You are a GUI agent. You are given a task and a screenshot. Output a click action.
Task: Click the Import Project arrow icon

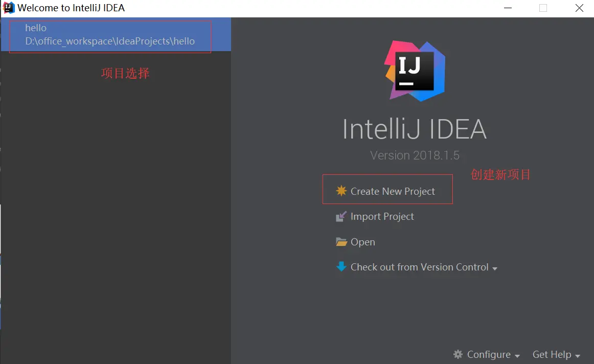341,216
